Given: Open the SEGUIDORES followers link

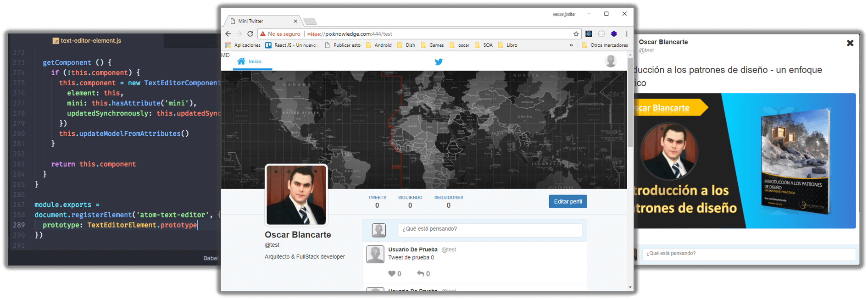Looking at the screenshot, I should tap(448, 201).
